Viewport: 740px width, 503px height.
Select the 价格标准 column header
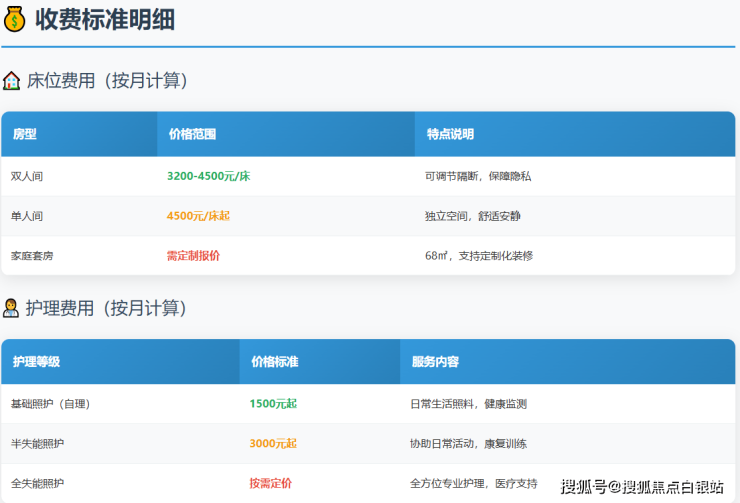click(274, 362)
